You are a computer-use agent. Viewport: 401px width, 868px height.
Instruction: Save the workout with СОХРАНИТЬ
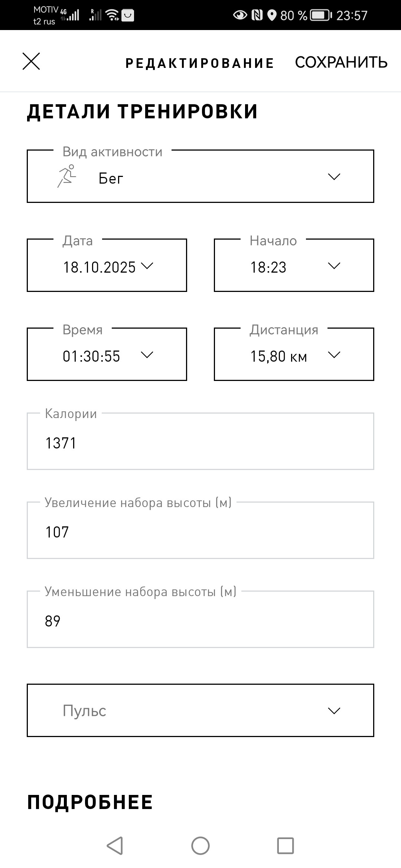coord(341,62)
